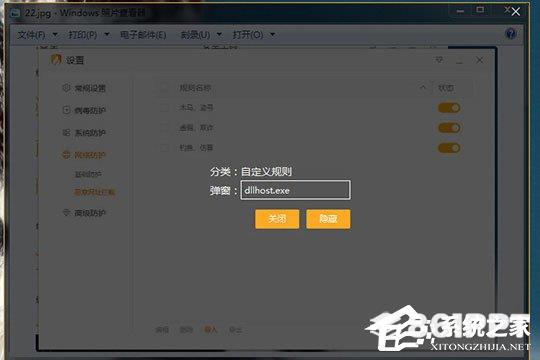Click the orange 网络防护 globe icon
Viewport: 540px width, 360px height.
(x=66, y=155)
